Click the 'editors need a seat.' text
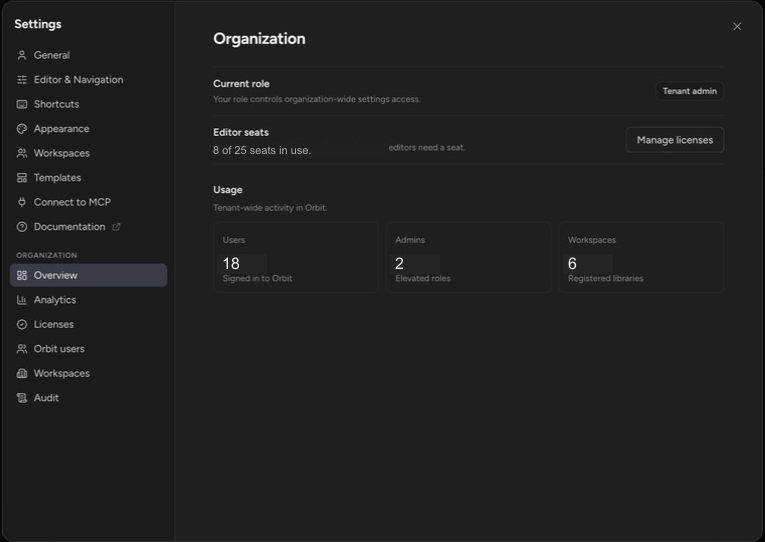 [x=426, y=147]
